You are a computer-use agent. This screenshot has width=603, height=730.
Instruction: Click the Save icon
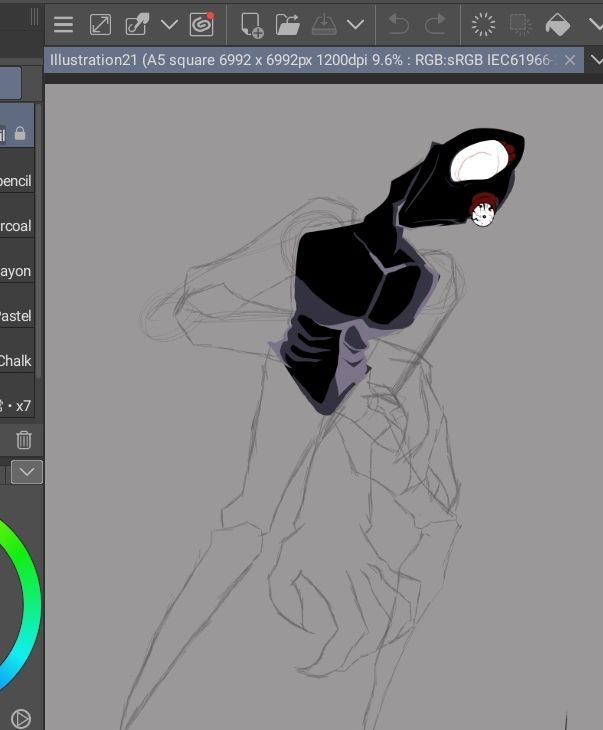pyautogui.click(x=324, y=25)
